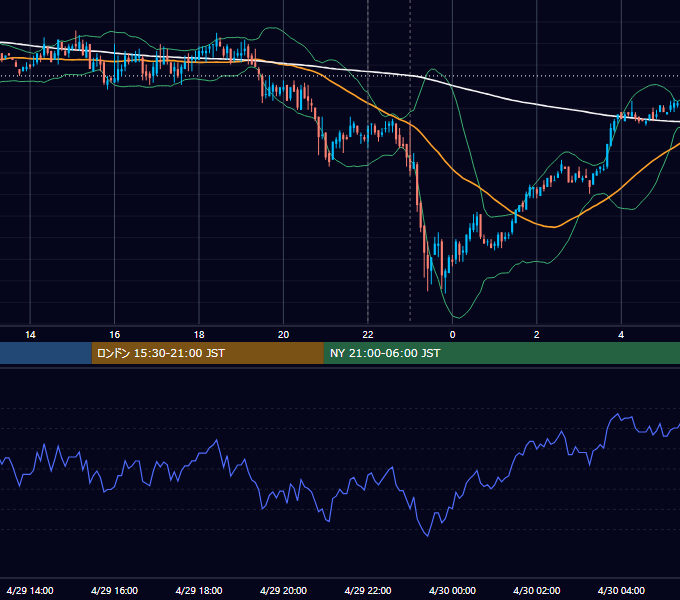The width and height of the screenshot is (680, 600).
Task: Click the blue oscillator line's highest peak near 4/30 04:00
Action: (618, 415)
